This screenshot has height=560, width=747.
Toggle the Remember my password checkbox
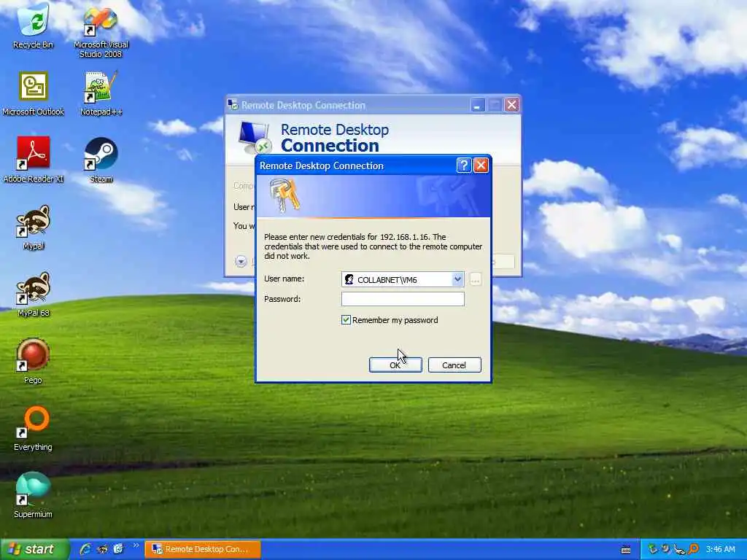click(x=346, y=320)
